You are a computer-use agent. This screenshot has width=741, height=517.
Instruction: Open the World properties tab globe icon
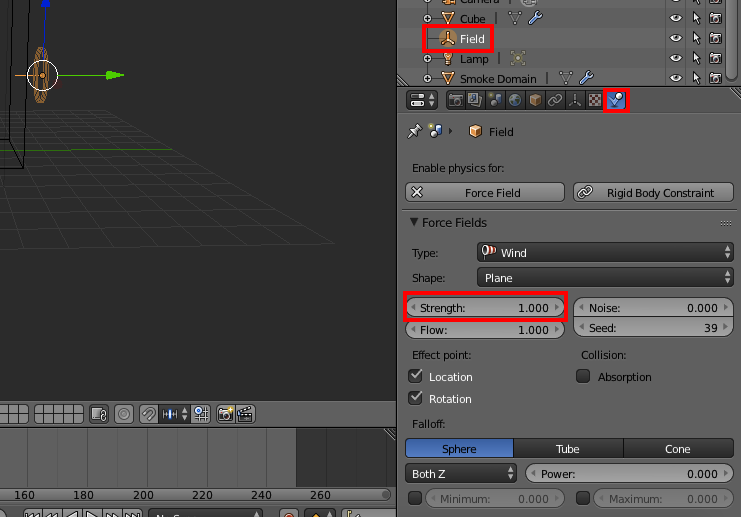tap(515, 100)
